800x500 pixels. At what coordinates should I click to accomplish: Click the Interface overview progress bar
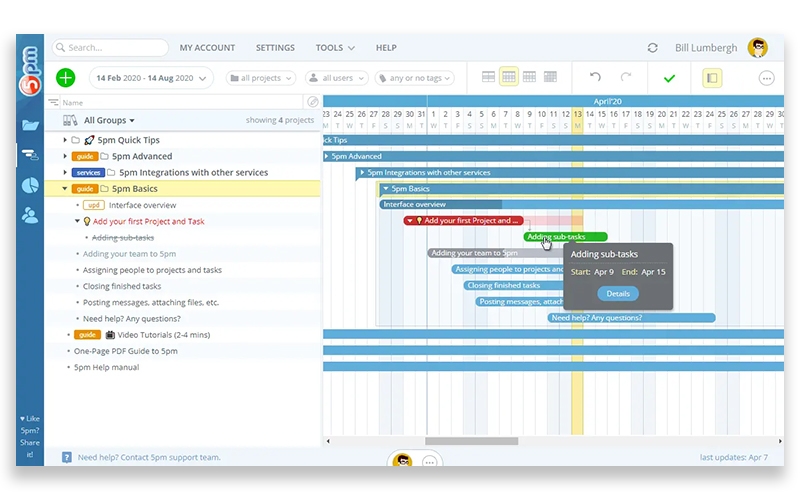tap(581, 205)
